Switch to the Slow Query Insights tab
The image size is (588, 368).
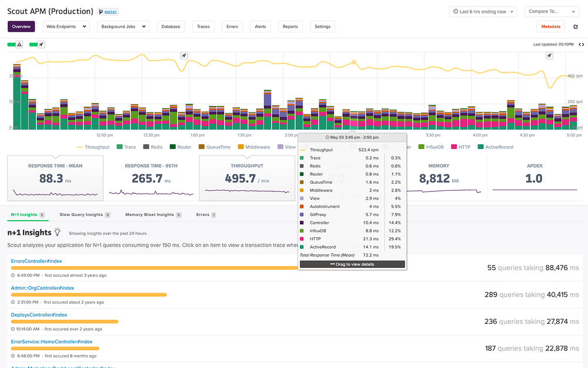tap(85, 215)
